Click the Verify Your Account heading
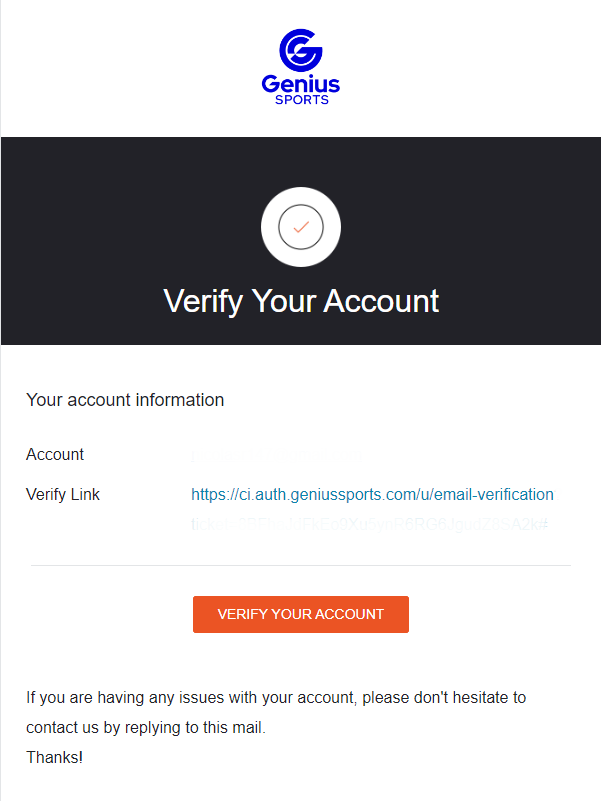The image size is (601, 801). pos(301,301)
